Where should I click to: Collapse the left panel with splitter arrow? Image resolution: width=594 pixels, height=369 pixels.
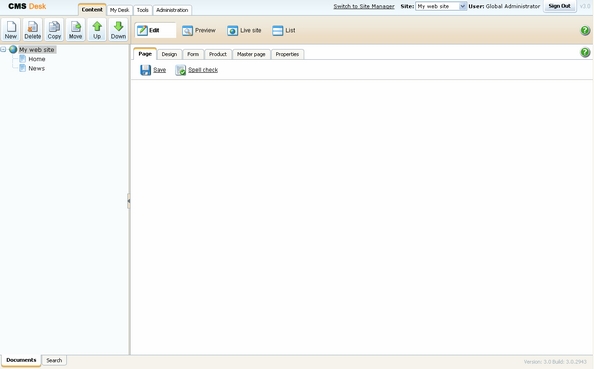129,201
